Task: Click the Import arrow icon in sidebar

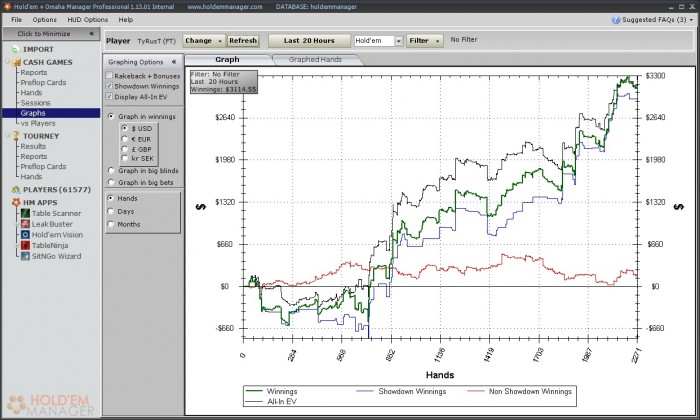Action: click(x=16, y=50)
